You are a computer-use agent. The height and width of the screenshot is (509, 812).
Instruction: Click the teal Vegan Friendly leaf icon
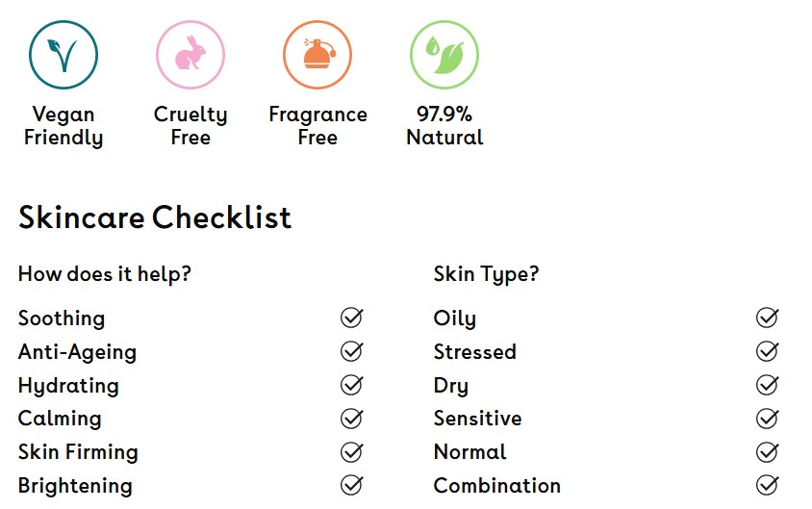(x=63, y=55)
